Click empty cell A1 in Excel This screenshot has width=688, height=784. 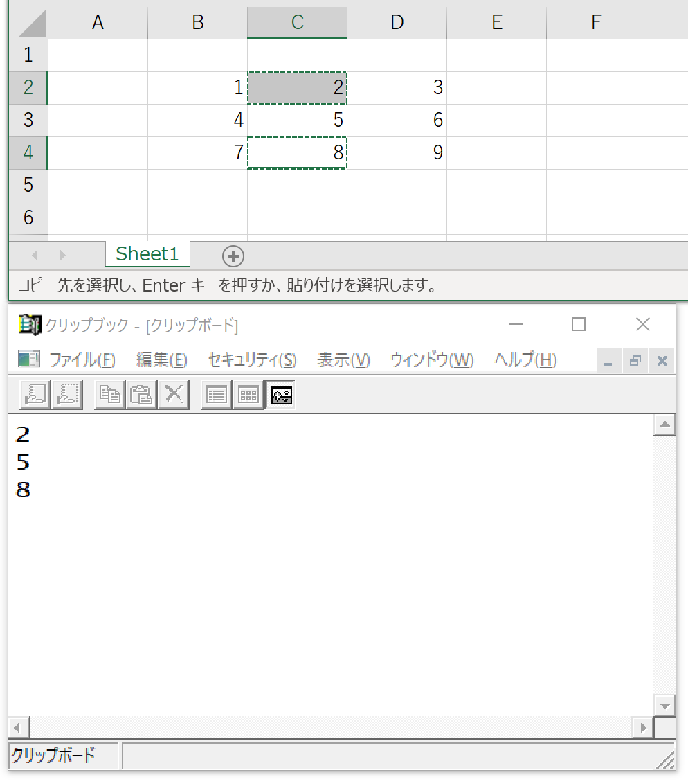(98, 55)
